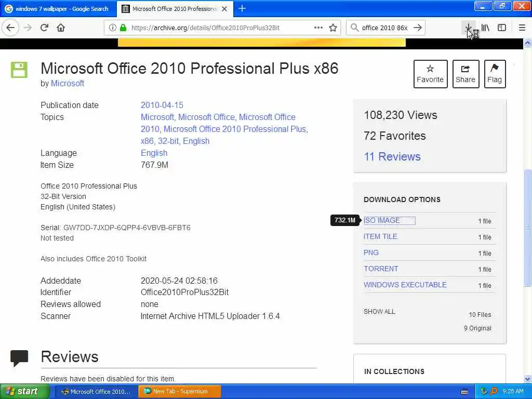Click the 9 Original files link
532x399 pixels.
tap(478, 328)
